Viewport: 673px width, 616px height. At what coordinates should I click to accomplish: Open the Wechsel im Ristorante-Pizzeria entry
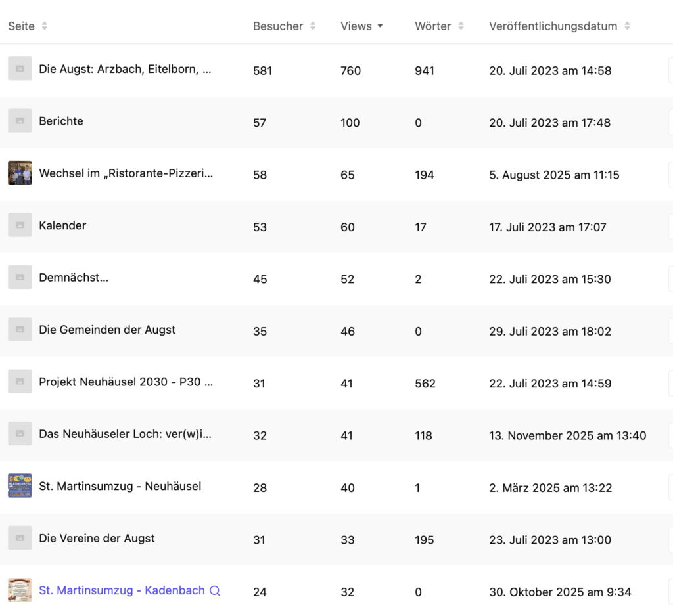(126, 173)
